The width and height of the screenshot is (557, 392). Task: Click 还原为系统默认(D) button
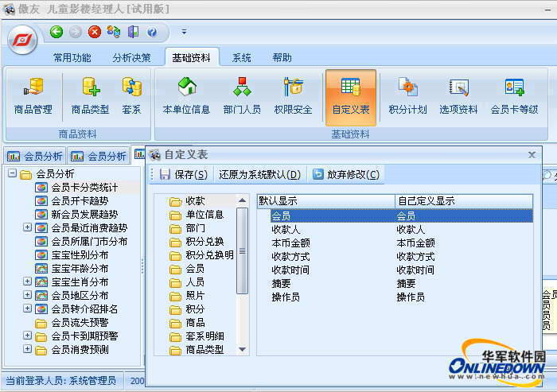click(x=259, y=174)
